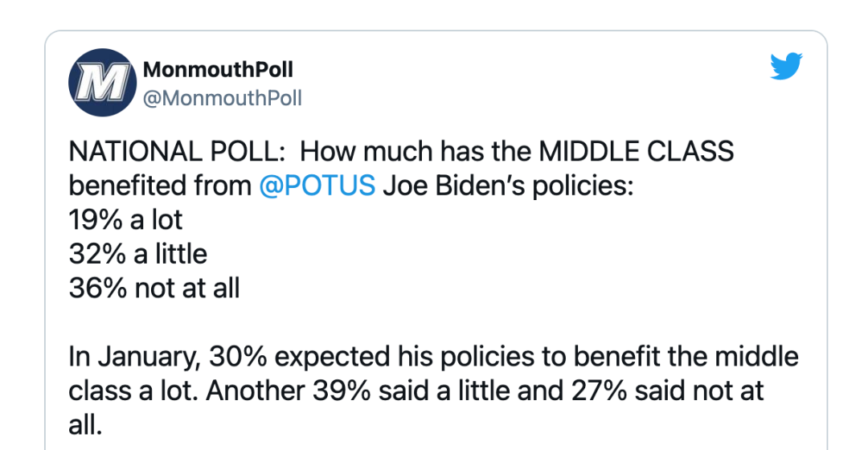The width and height of the screenshot is (868, 450).
Task: Click the '30%' figure in January sentence
Action: pyautogui.click(x=238, y=357)
